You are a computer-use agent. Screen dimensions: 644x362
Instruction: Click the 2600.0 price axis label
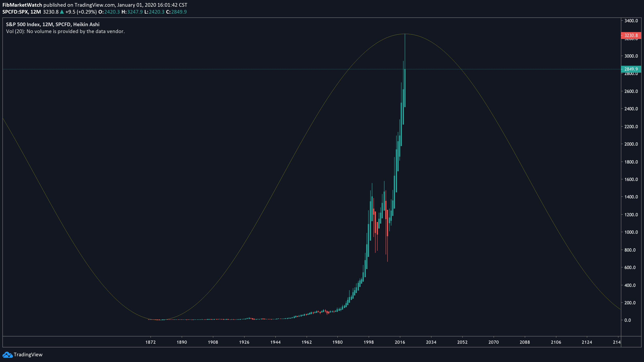[x=631, y=91]
